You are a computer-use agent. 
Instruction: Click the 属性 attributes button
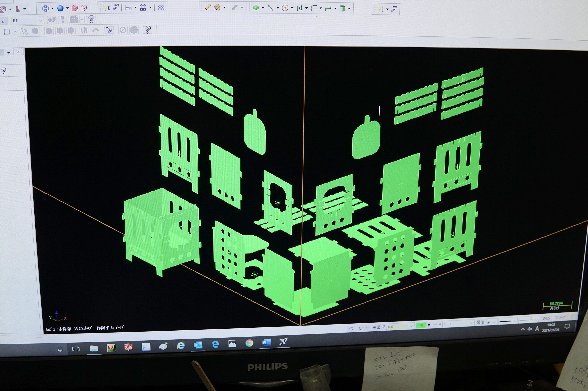coord(480,322)
